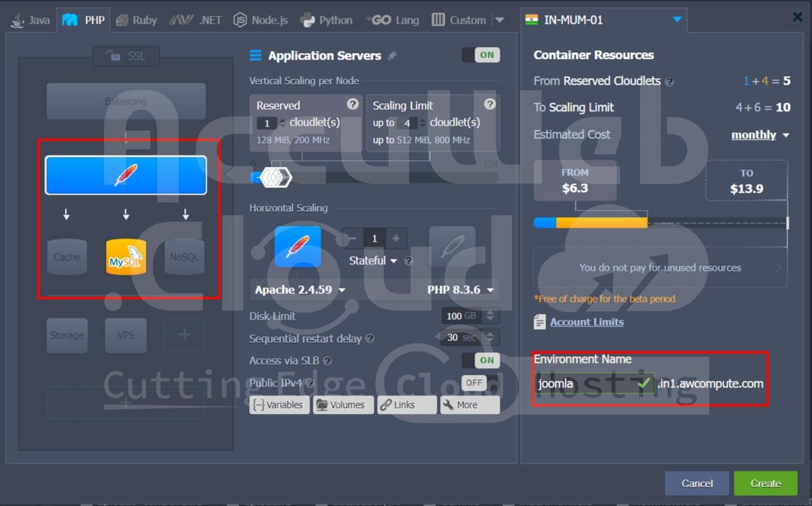Click the Environment Name input field
812x506 pixels.
click(x=586, y=383)
